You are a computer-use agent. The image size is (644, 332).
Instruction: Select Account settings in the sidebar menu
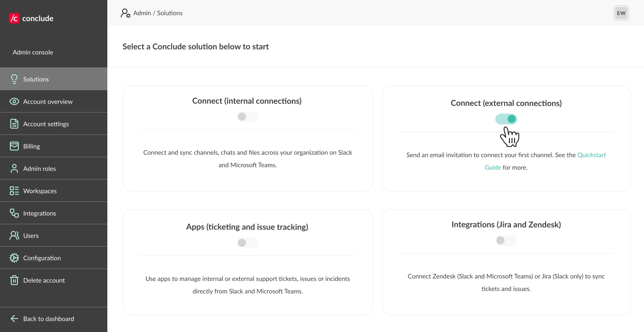46,124
